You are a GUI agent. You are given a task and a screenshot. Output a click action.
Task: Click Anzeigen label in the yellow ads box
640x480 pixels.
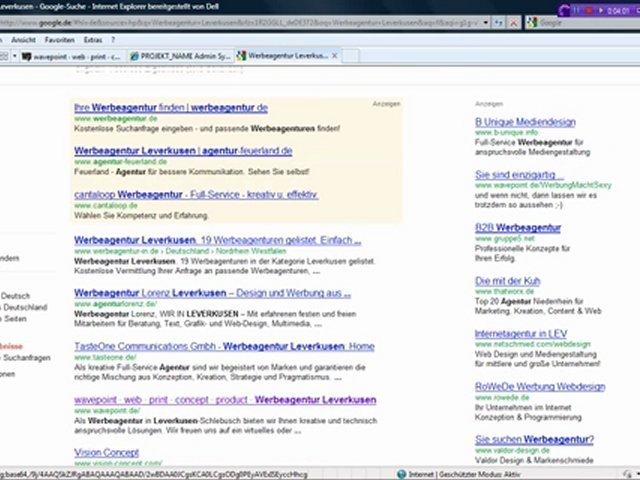[386, 104]
